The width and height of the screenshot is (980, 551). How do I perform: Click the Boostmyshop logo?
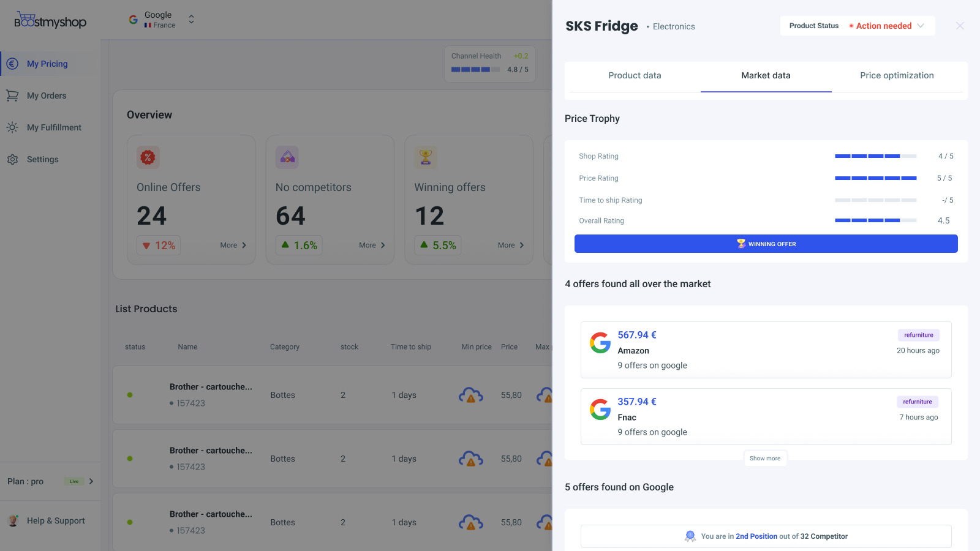pyautogui.click(x=50, y=20)
